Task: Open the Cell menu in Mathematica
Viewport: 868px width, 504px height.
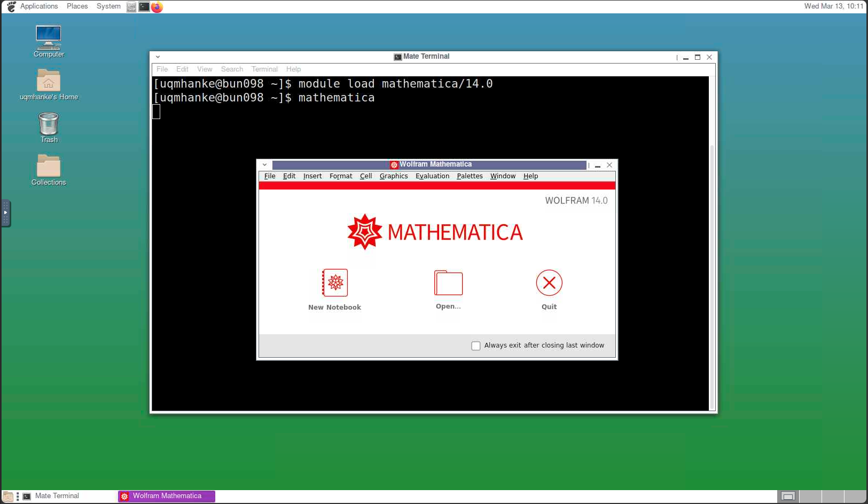Action: [366, 176]
